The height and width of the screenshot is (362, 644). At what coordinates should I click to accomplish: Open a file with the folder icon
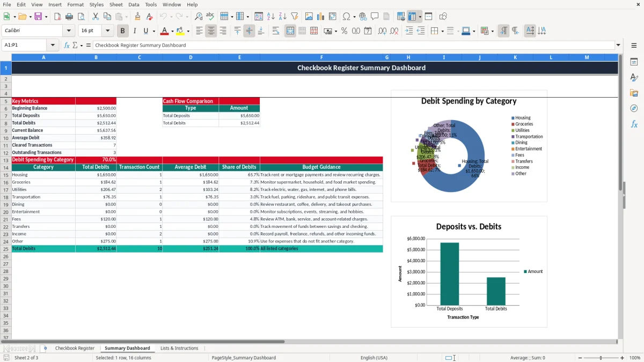point(21,17)
